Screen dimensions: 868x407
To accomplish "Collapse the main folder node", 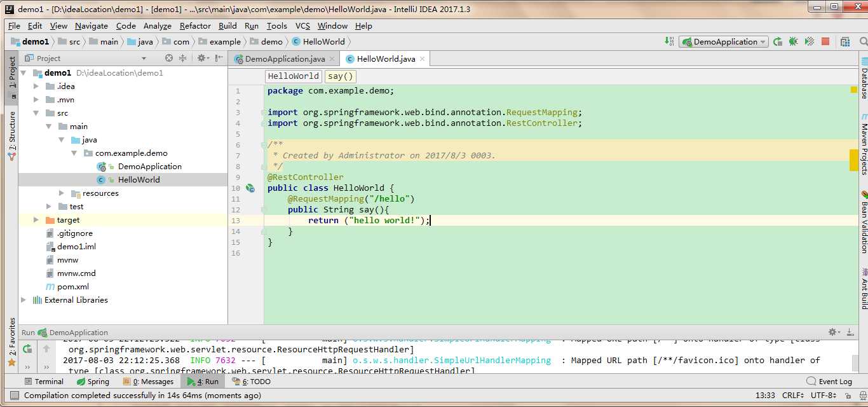I will pyautogui.click(x=49, y=126).
